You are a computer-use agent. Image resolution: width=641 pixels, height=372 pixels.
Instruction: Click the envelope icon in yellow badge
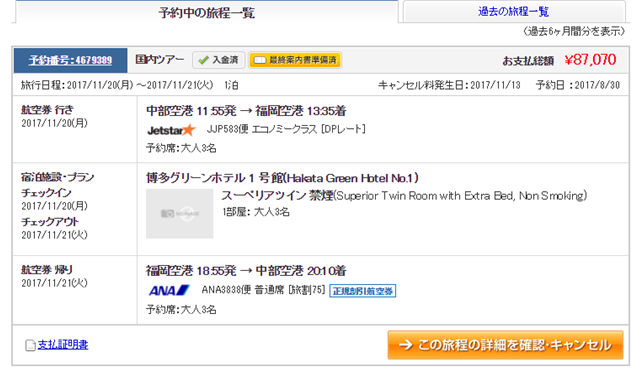point(260,60)
